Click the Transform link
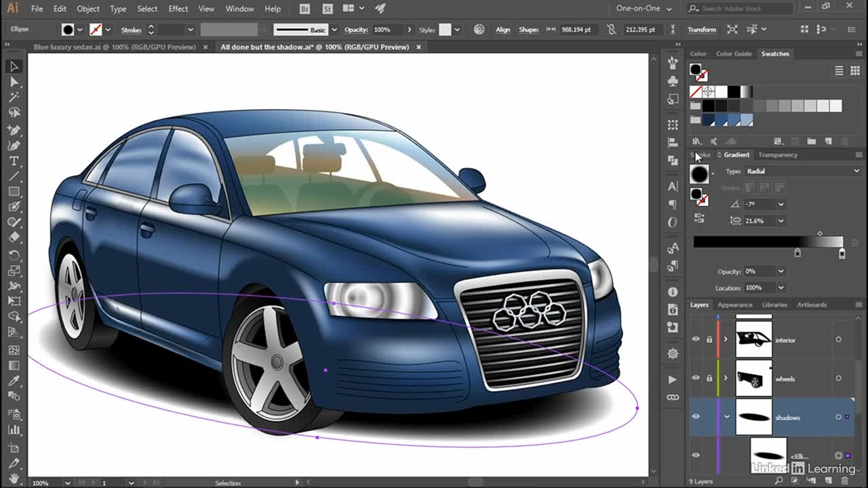 (x=702, y=29)
